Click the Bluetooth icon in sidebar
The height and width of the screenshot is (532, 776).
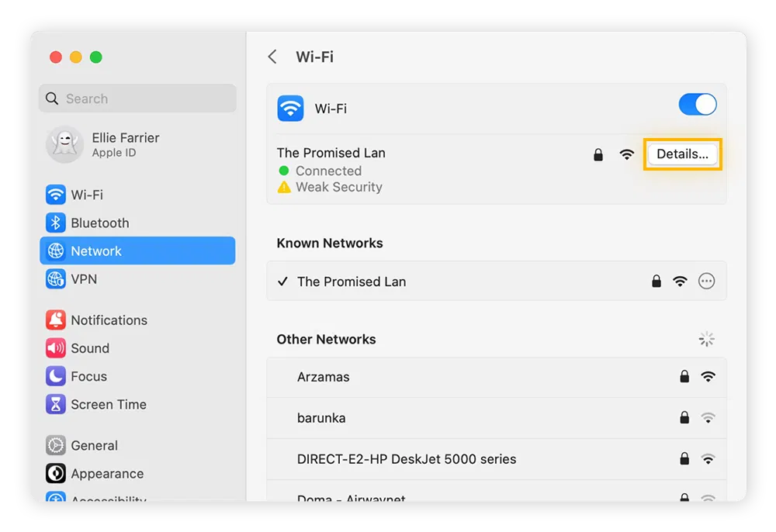(x=55, y=223)
